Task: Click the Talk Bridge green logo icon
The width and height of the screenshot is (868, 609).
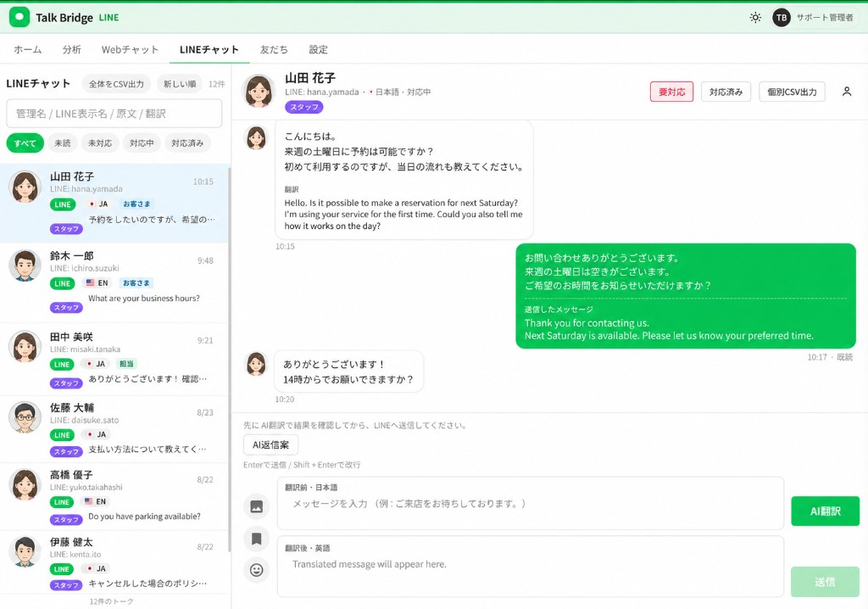Action: tap(19, 17)
